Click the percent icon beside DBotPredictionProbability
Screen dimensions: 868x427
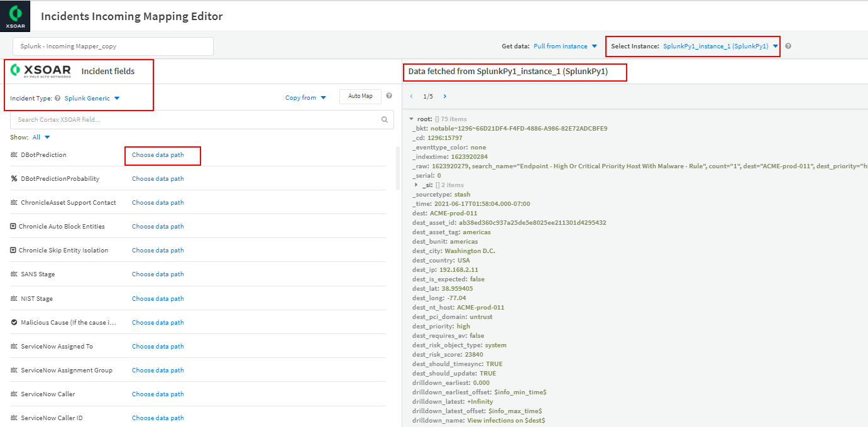coord(14,179)
